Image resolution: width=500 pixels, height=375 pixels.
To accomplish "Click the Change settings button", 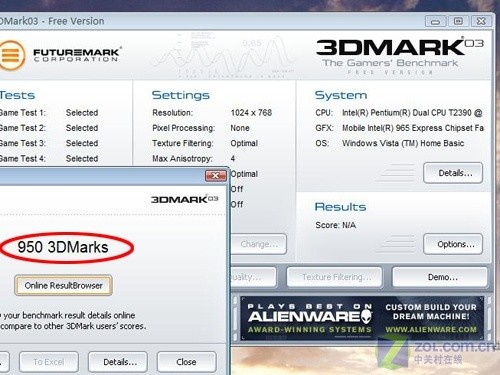I will click(259, 244).
